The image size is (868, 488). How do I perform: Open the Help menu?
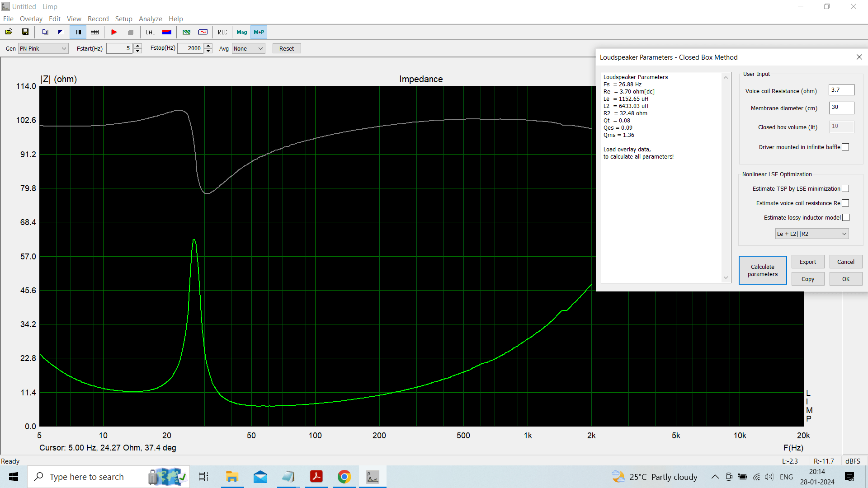pos(176,19)
